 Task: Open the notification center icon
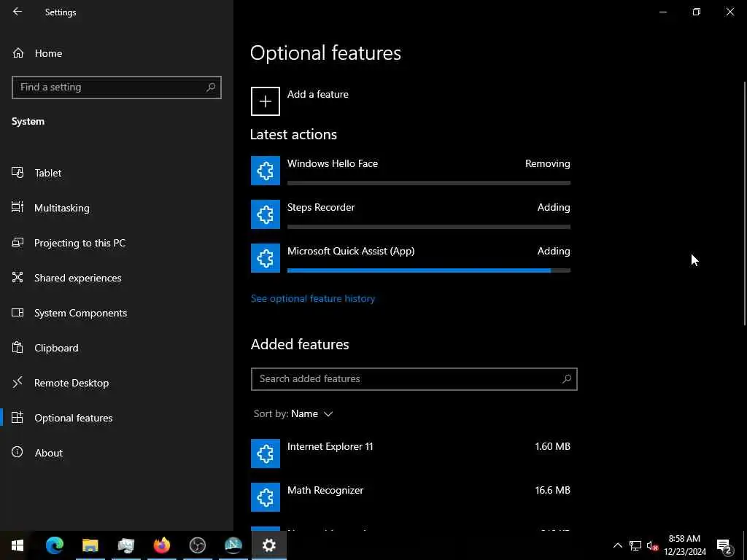[x=724, y=545]
